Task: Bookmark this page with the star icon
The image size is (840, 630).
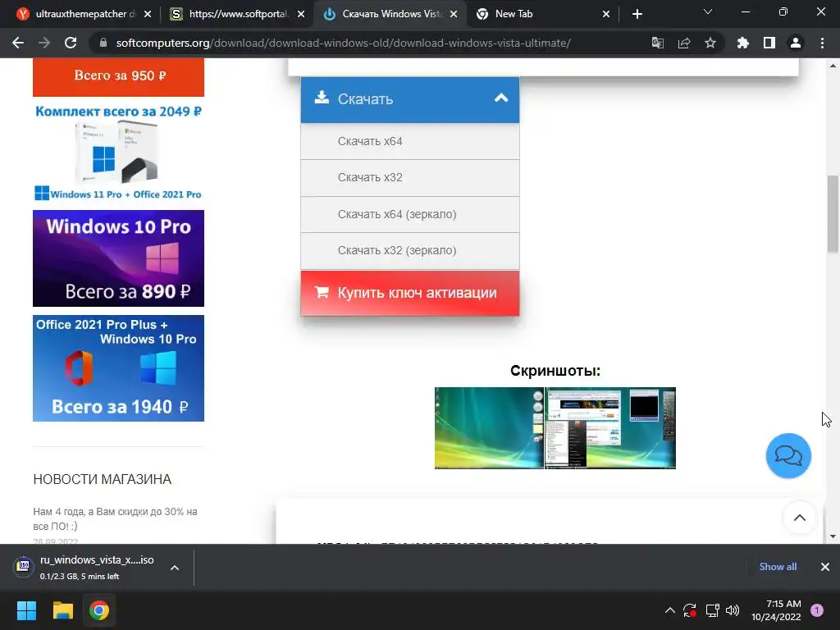Action: click(710, 43)
